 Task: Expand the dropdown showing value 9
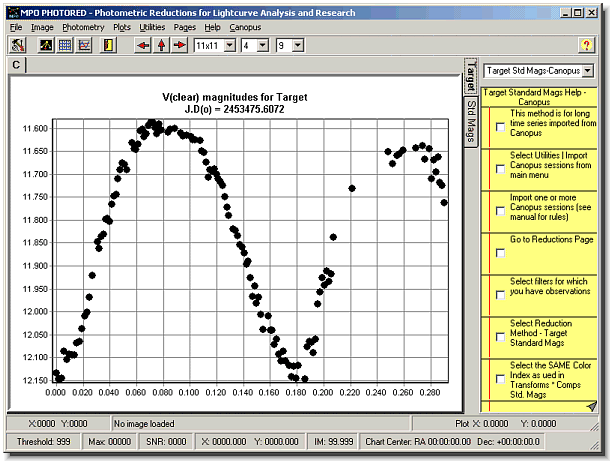(x=298, y=45)
